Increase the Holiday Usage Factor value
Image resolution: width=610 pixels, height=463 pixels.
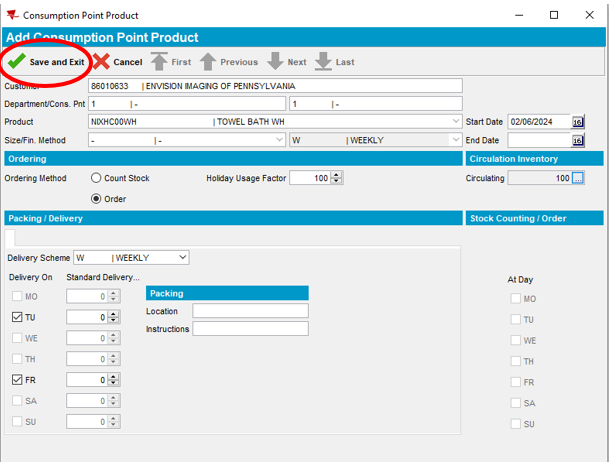pos(337,175)
